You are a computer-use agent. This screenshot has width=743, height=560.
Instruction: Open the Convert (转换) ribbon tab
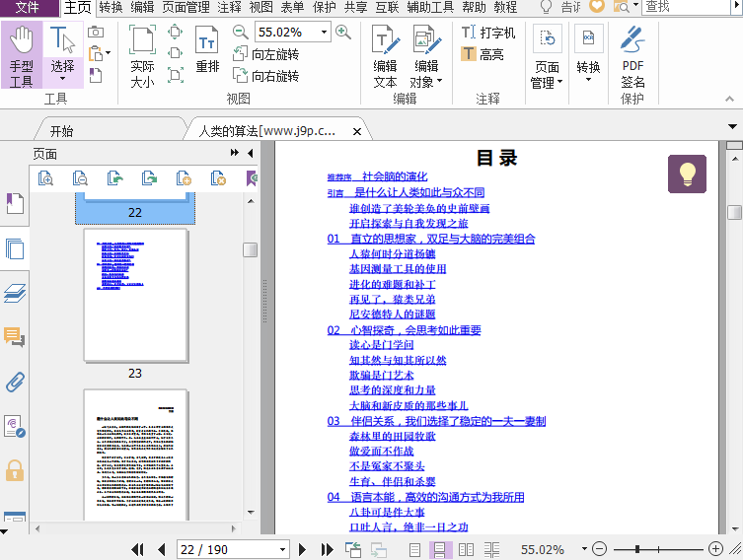point(111,7)
